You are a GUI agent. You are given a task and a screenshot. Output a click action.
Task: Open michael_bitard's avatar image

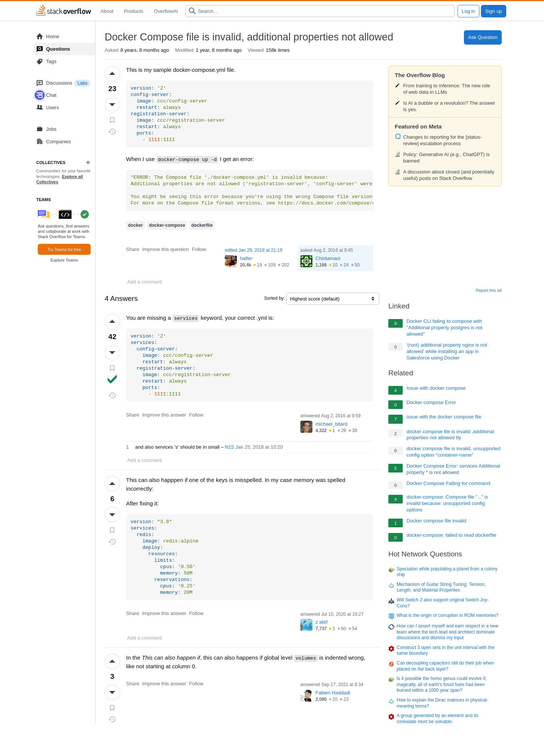click(x=306, y=427)
